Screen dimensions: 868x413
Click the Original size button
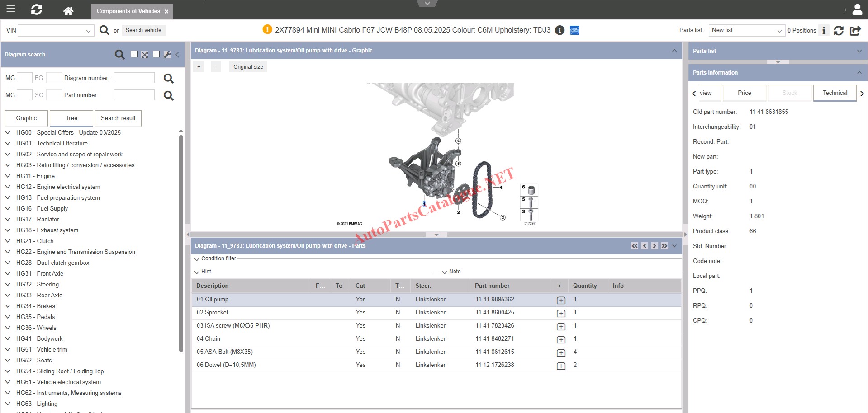coord(248,67)
